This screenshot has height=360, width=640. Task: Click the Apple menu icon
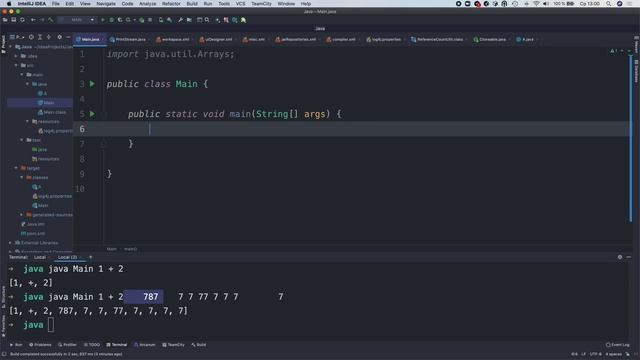coord(9,4)
